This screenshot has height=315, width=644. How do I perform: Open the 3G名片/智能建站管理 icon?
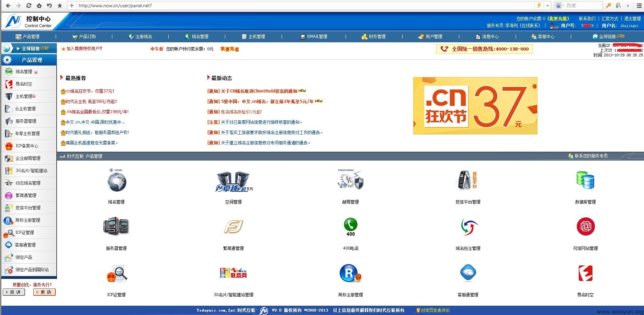click(x=234, y=273)
